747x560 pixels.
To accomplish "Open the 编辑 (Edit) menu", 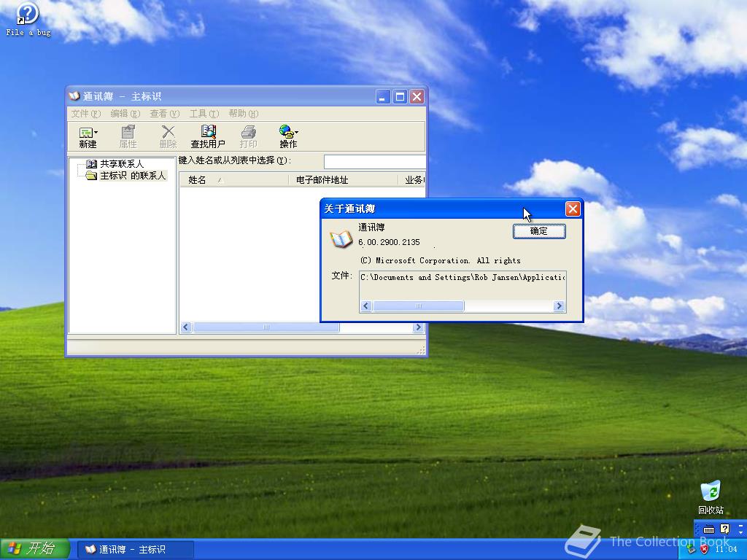I will [x=125, y=113].
